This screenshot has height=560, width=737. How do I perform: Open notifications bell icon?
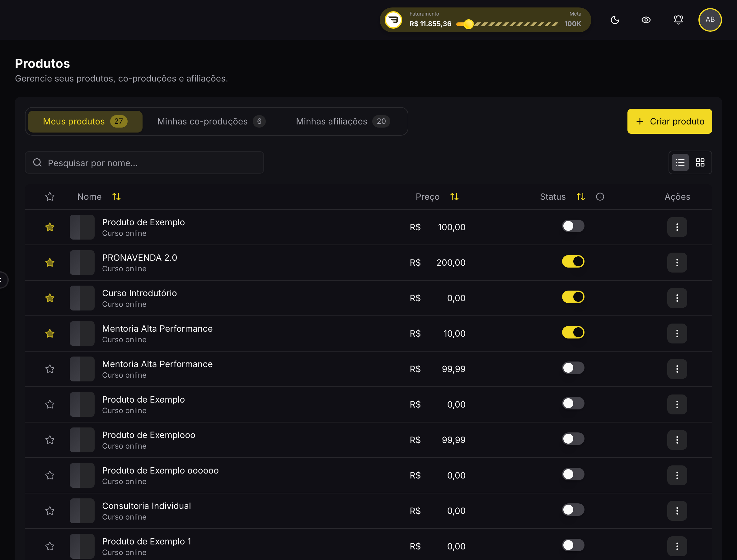coord(678,20)
